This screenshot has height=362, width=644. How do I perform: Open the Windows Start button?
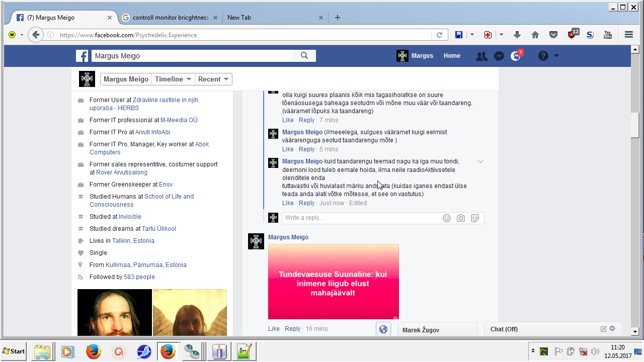(14, 351)
